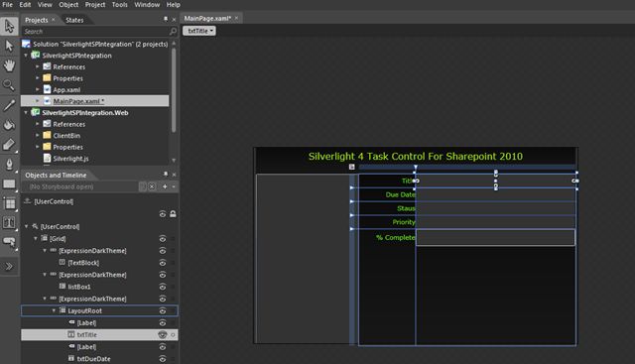Click the Solution SilverlightSPIntegration icon
This screenshot has height=364, width=635.
pyautogui.click(x=27, y=44)
